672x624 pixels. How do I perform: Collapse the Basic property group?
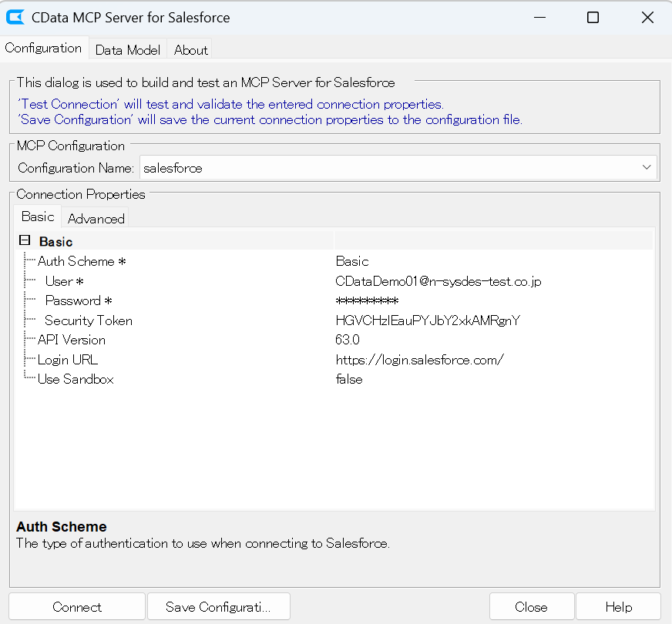25,240
